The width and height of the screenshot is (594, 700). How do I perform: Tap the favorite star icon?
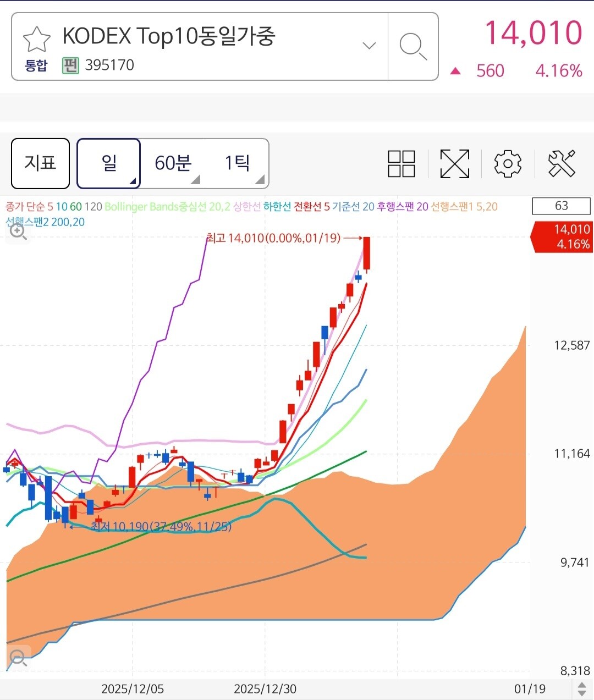36,38
